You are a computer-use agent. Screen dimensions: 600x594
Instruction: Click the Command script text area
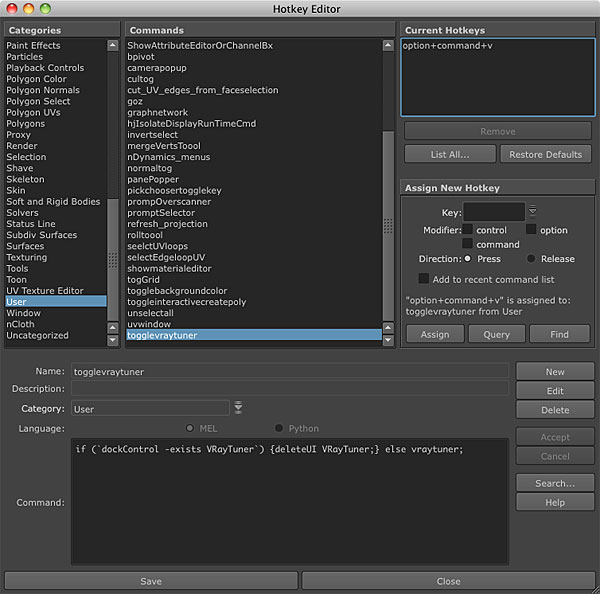tap(290, 501)
